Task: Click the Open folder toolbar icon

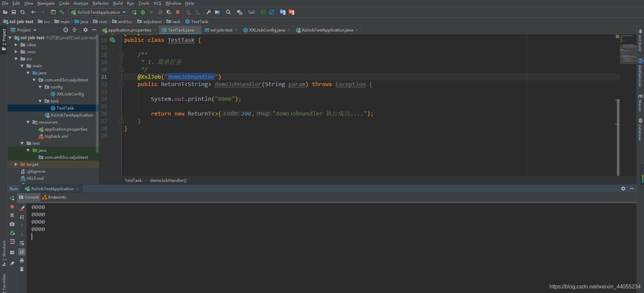Action: [5, 12]
